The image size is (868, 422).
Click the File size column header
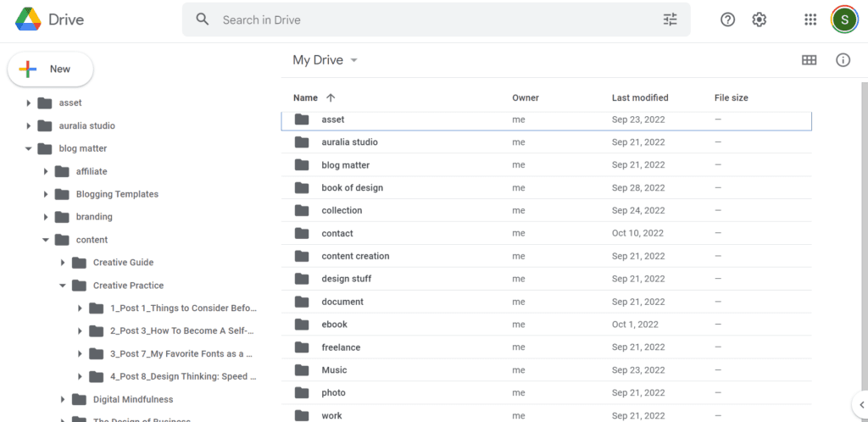(732, 98)
